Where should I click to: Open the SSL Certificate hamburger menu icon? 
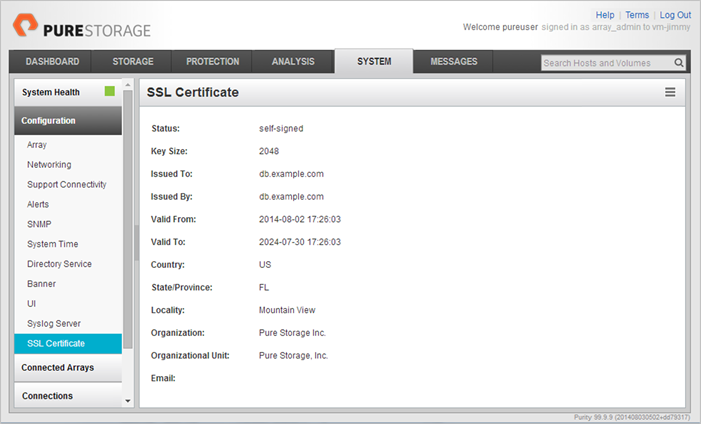click(x=670, y=92)
